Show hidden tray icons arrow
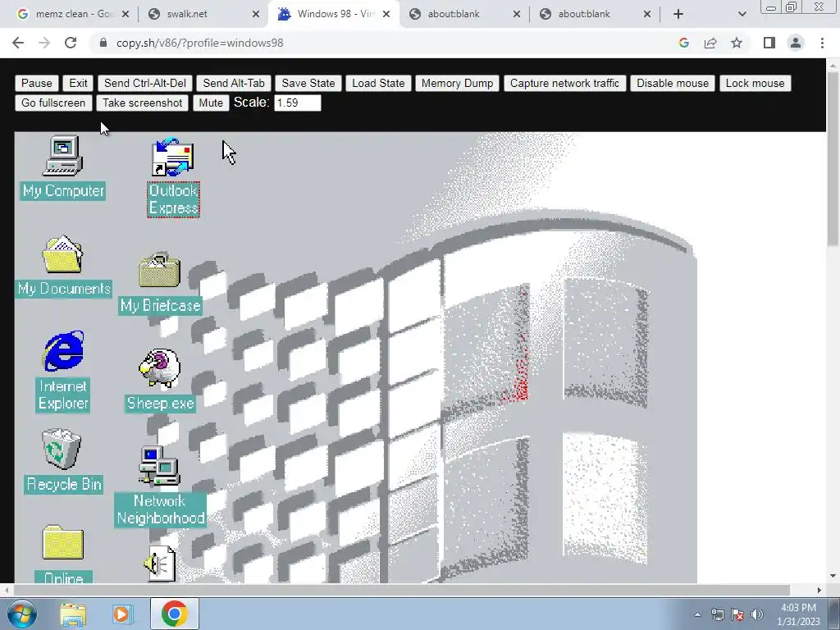The height and width of the screenshot is (630, 840). click(x=697, y=614)
